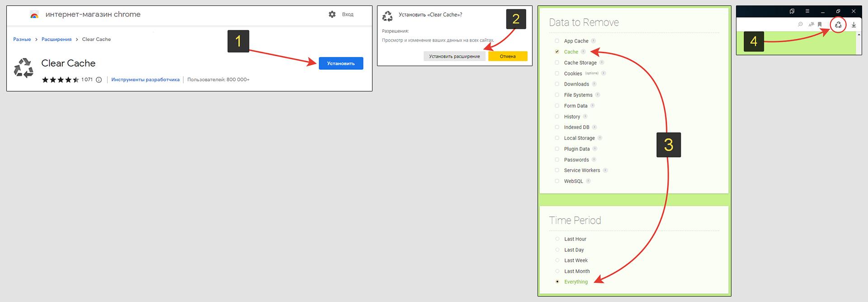Click info icon next to App Cache
Image resolution: width=868 pixels, height=302 pixels.
coord(594,41)
